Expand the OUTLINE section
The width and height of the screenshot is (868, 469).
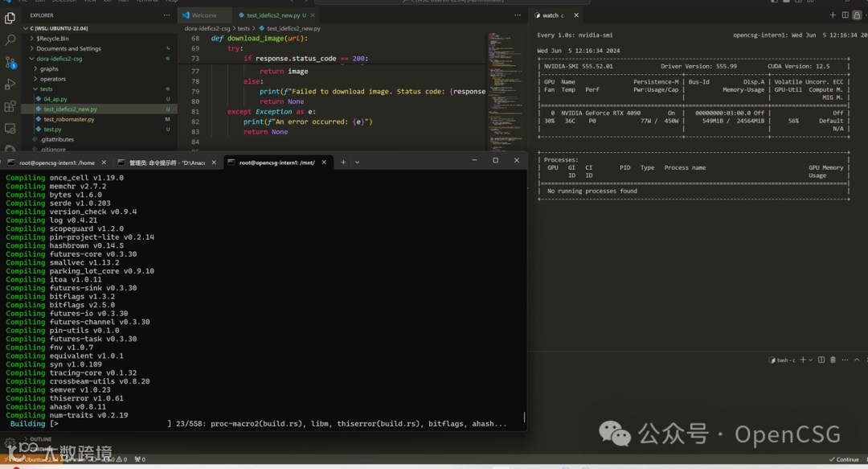click(x=40, y=439)
